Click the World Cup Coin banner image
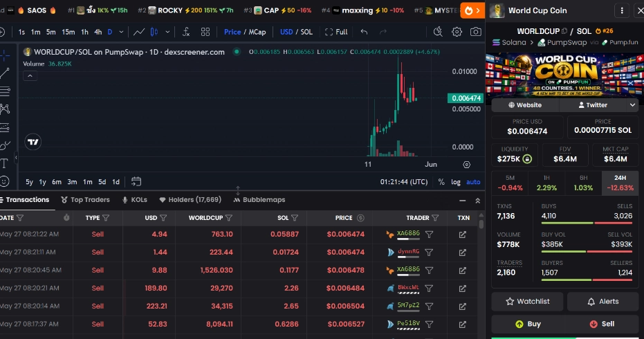Viewport: 644px width, 339px height. click(564, 75)
